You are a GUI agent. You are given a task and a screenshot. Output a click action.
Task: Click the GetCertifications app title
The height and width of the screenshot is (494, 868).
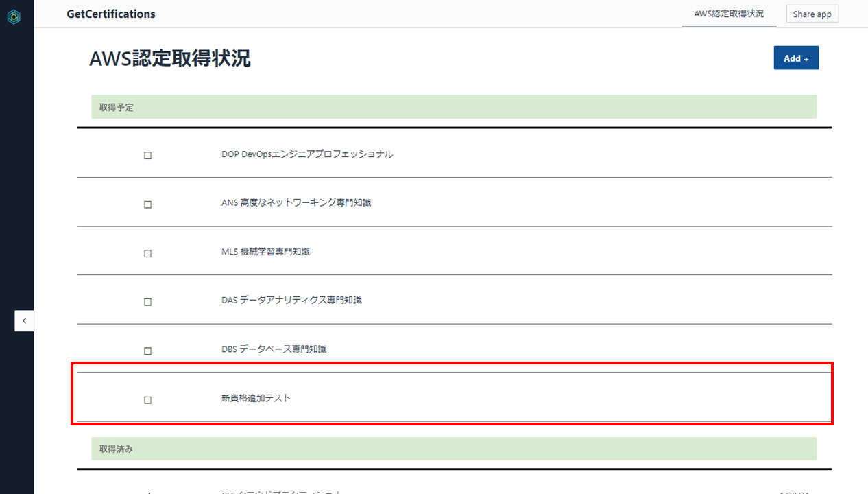(111, 14)
